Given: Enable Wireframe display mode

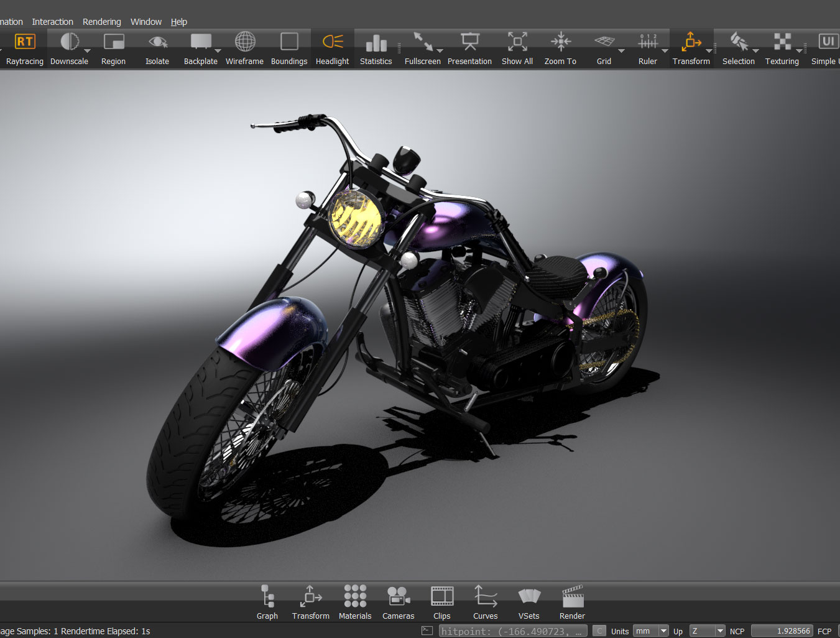Looking at the screenshot, I should (x=244, y=42).
